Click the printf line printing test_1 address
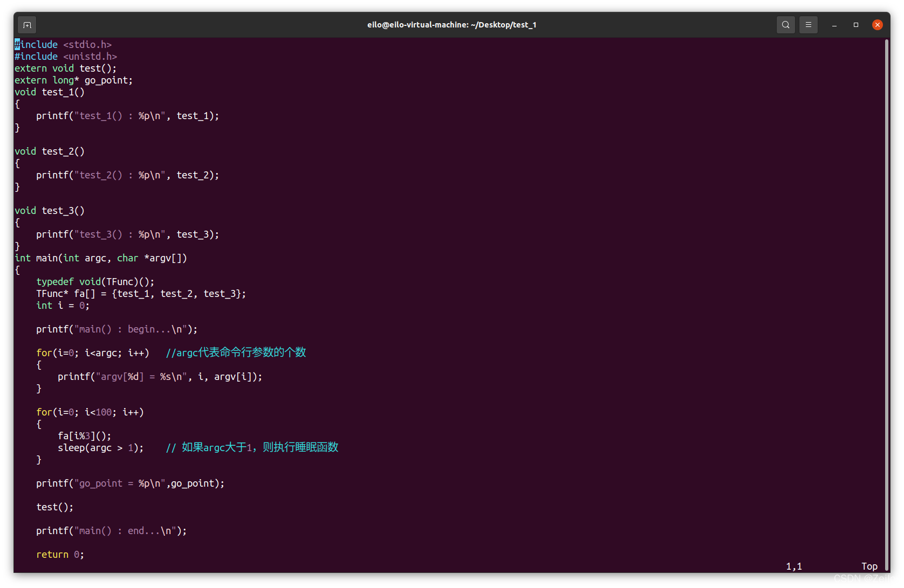 tap(128, 116)
